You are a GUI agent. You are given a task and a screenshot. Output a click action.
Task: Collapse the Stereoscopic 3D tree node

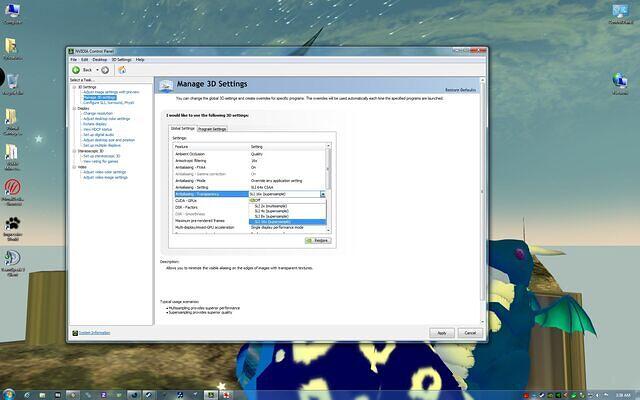click(73, 150)
